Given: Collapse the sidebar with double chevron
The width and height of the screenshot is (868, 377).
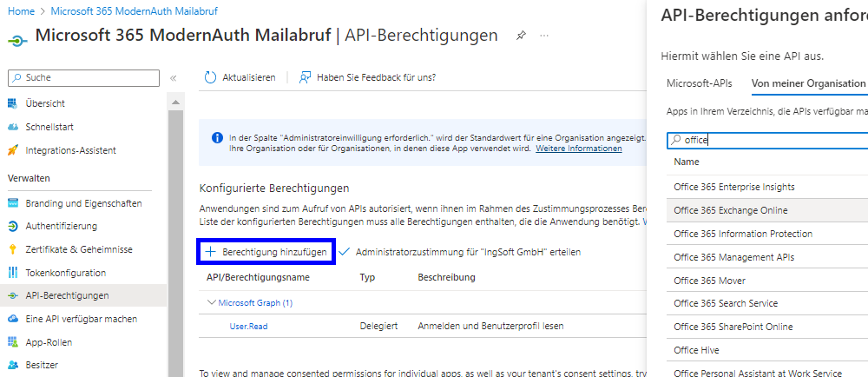Looking at the screenshot, I should point(174,78).
